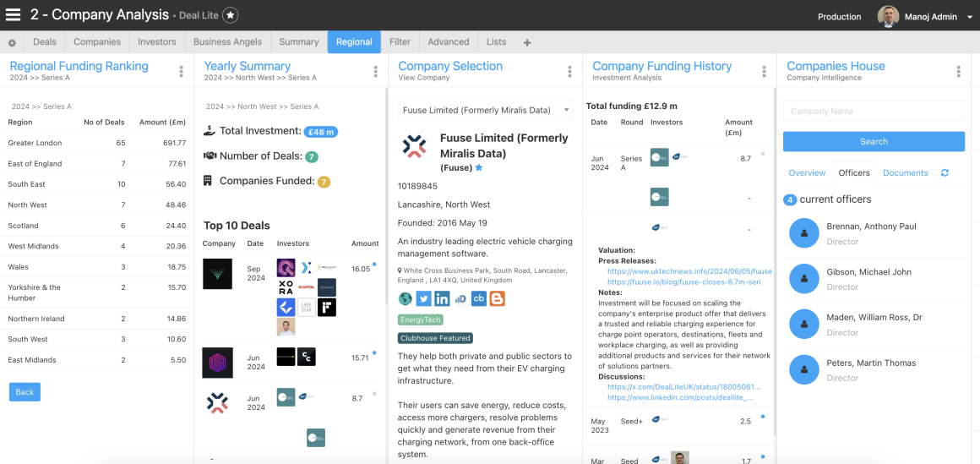Open Fuuse Dealroom chart icon
The width and height of the screenshot is (980, 464).
click(x=460, y=299)
